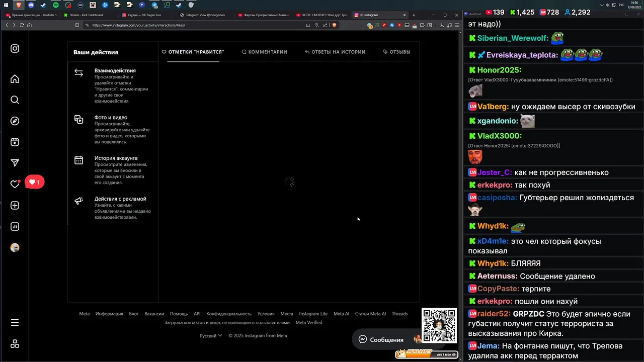Open the Блог footer link
This screenshot has width=644, height=362.
pyautogui.click(x=134, y=314)
